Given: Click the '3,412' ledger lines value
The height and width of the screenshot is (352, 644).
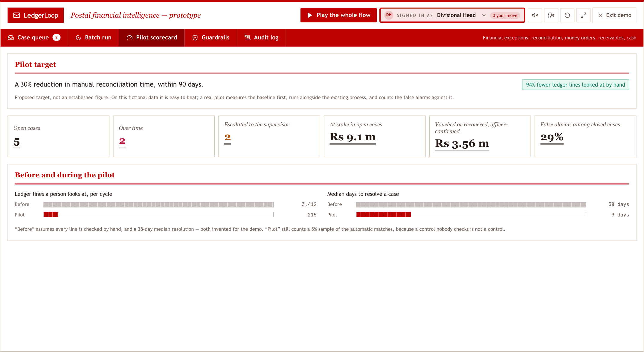Looking at the screenshot, I should (309, 205).
